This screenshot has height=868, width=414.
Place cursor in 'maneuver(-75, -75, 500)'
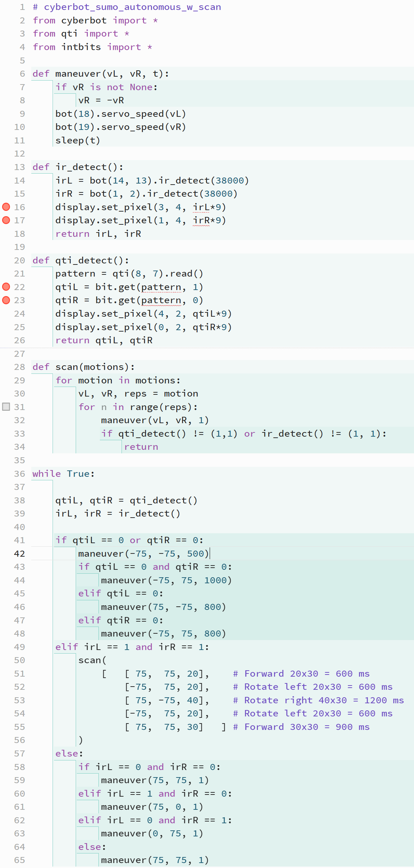[144, 554]
